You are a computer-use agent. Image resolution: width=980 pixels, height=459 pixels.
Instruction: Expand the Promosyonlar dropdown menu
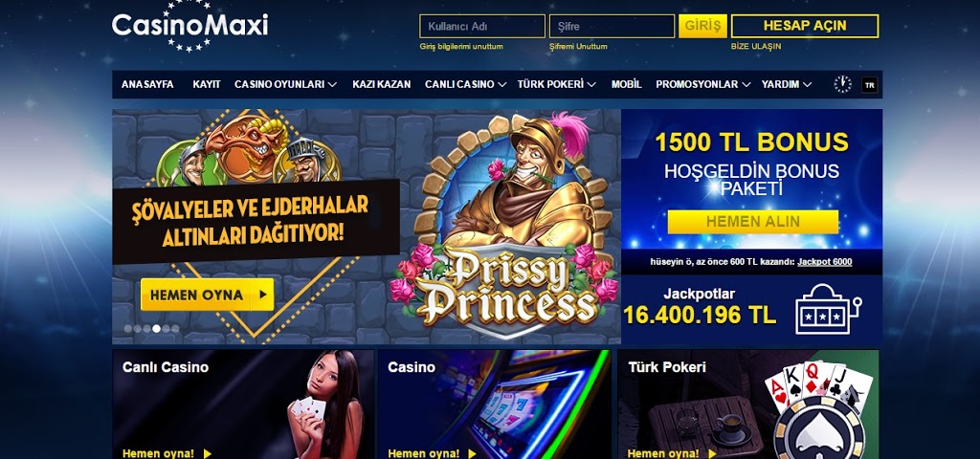pyautogui.click(x=703, y=84)
